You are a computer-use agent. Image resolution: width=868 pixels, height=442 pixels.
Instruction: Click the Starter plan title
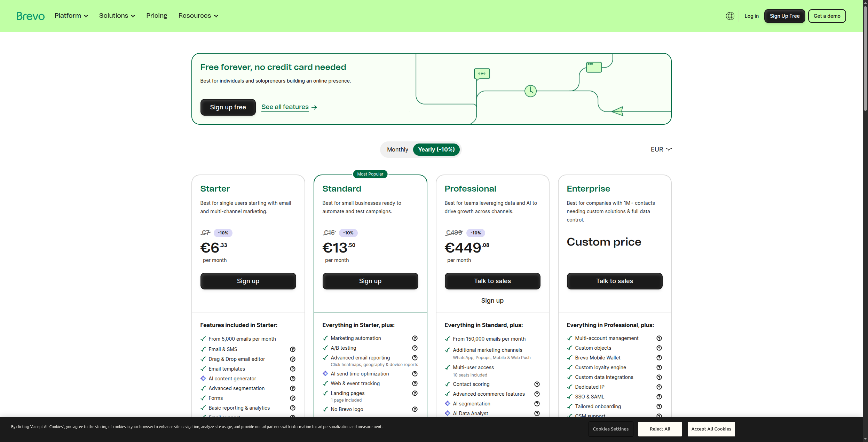(x=215, y=189)
